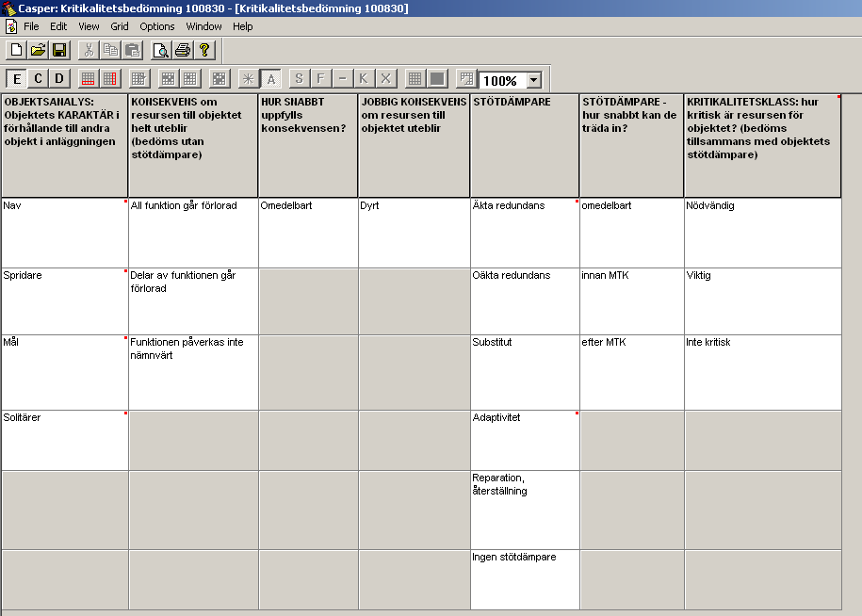Image resolution: width=862 pixels, height=616 pixels.
Task: Open the File menu
Action: click(x=31, y=26)
